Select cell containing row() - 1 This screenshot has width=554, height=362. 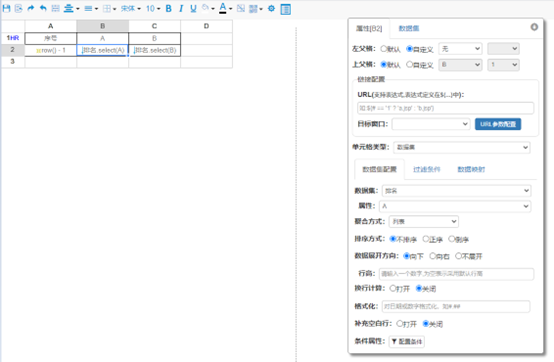[x=51, y=50]
